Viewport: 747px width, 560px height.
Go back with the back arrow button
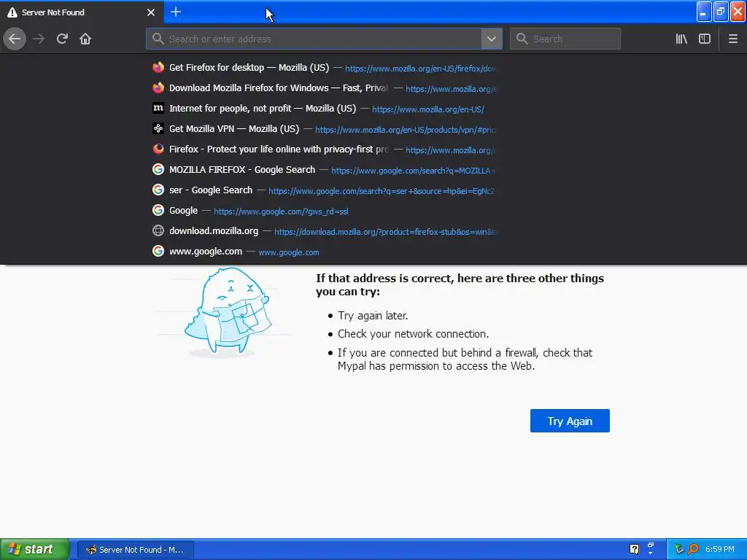point(15,39)
